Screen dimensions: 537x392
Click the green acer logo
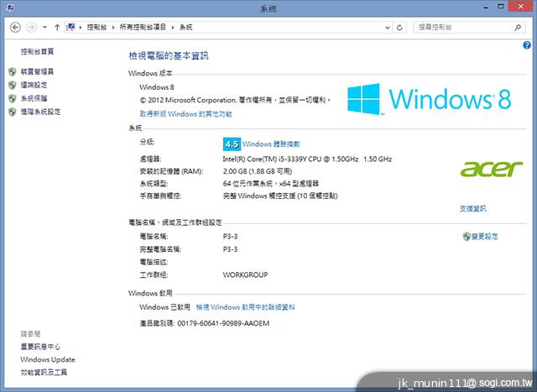[x=492, y=169]
